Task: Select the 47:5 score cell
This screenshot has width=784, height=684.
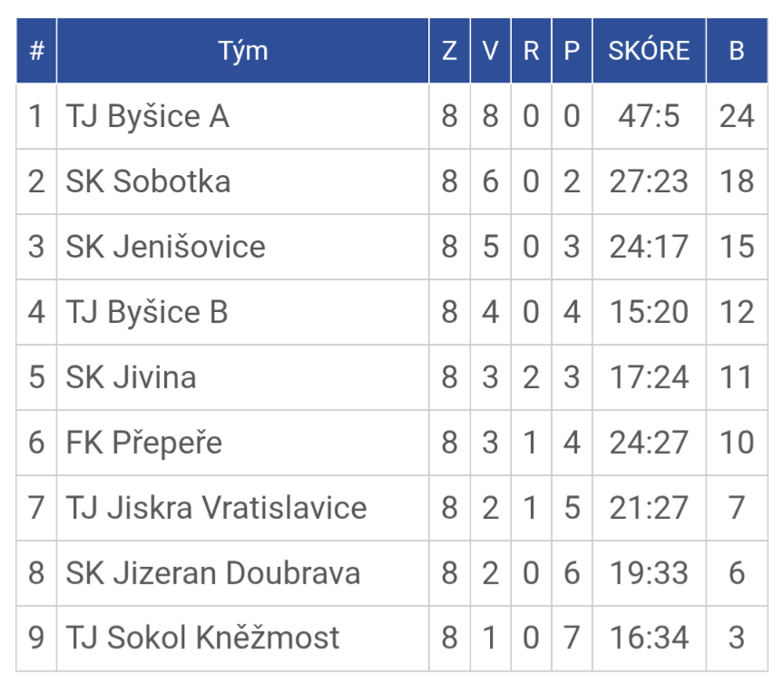Action: 649,116
